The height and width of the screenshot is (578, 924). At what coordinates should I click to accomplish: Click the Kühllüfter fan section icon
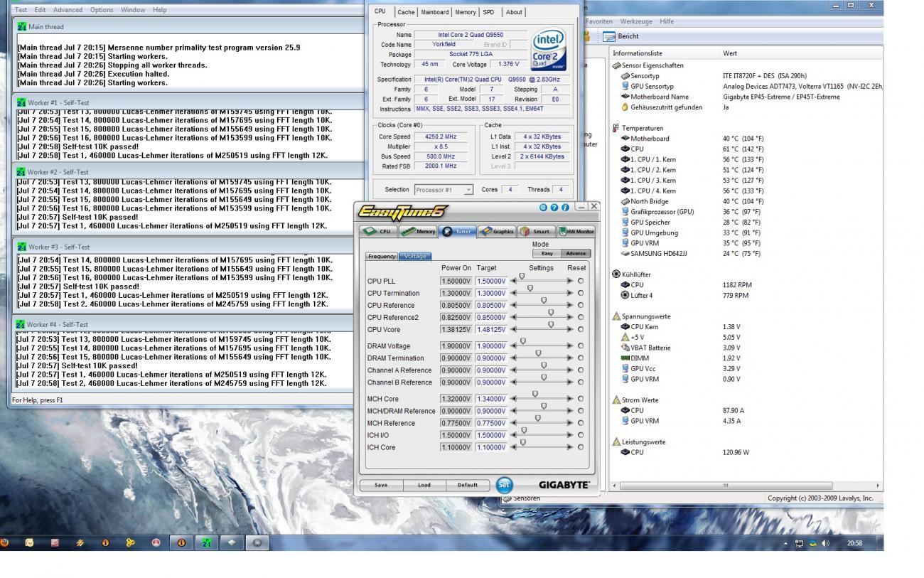(616, 274)
